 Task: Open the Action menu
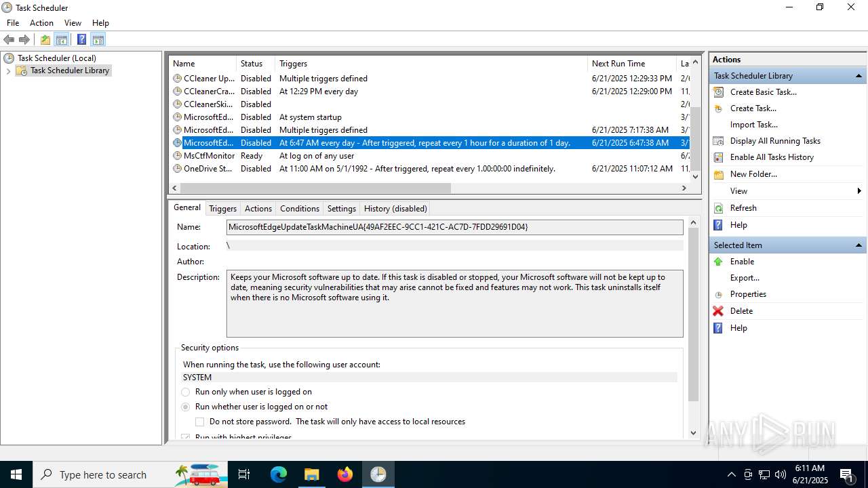41,23
